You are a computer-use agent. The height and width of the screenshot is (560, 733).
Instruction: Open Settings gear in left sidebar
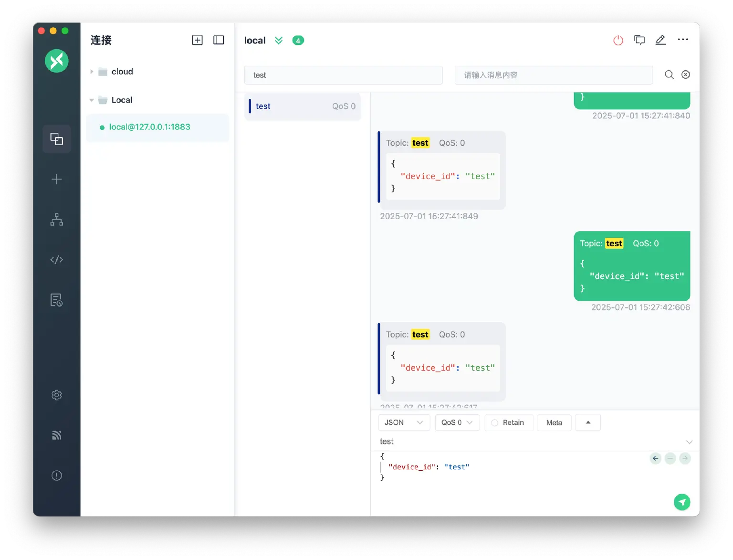tap(57, 395)
